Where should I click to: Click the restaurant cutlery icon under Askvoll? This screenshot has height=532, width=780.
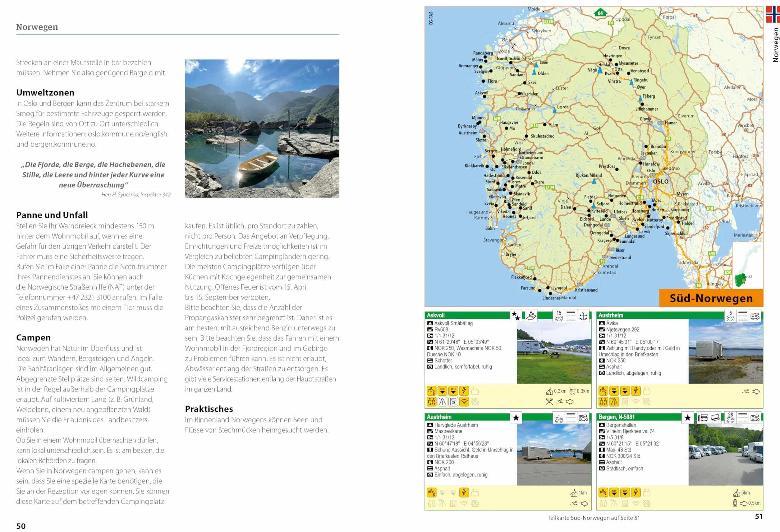point(549,401)
